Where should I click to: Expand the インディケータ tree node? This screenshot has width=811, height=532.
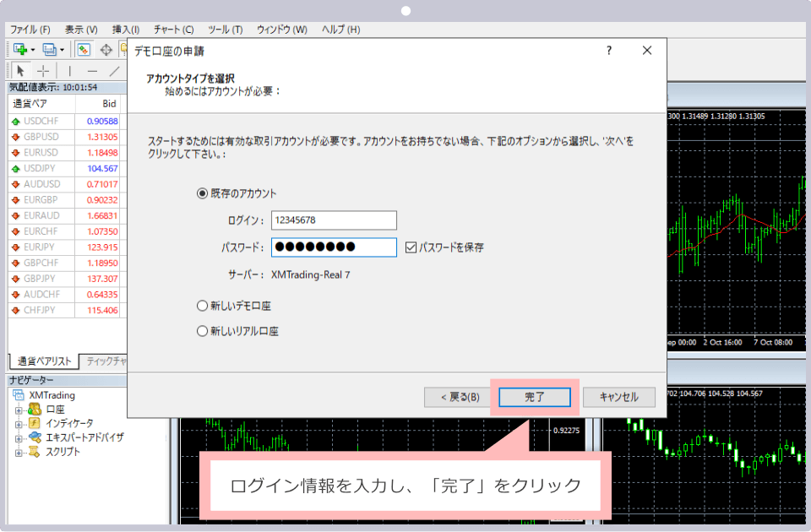coord(19,423)
